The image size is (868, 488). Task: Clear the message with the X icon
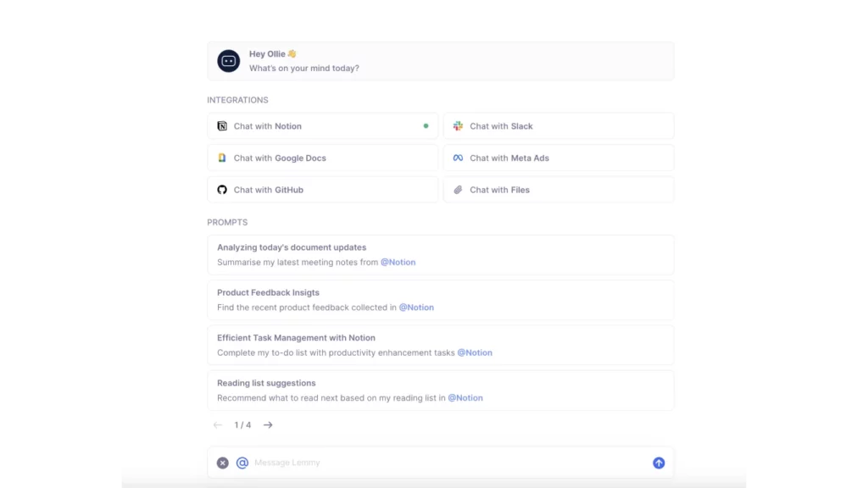[x=222, y=463]
